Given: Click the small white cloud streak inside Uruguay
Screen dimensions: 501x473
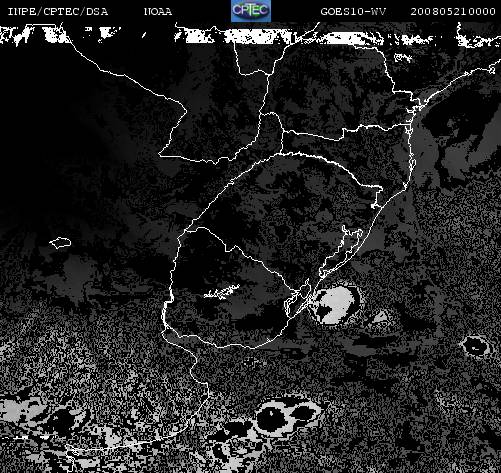Looking at the screenshot, I should tap(222, 292).
